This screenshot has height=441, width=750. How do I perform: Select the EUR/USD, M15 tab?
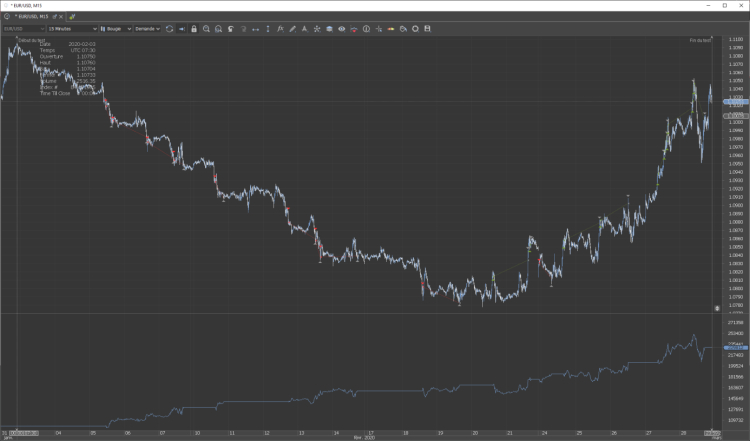pos(32,16)
